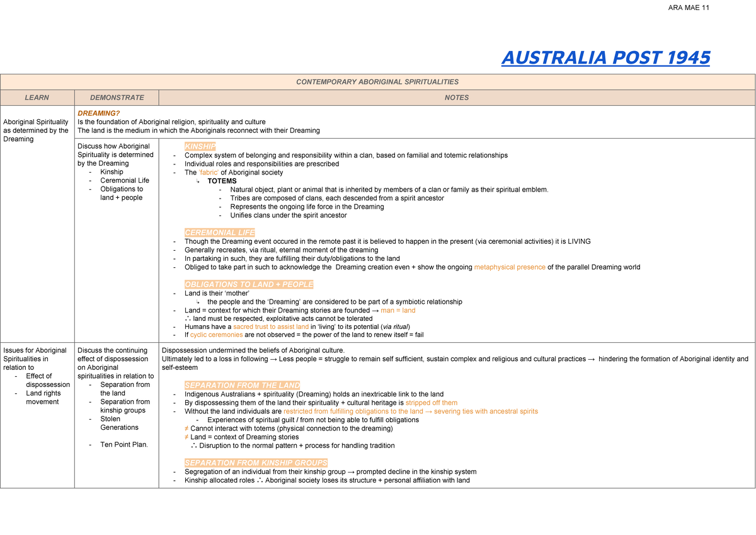The width and height of the screenshot is (756, 535).
Task: Click 'Ten Point Plan.' list item
Action: pyautogui.click(x=124, y=445)
